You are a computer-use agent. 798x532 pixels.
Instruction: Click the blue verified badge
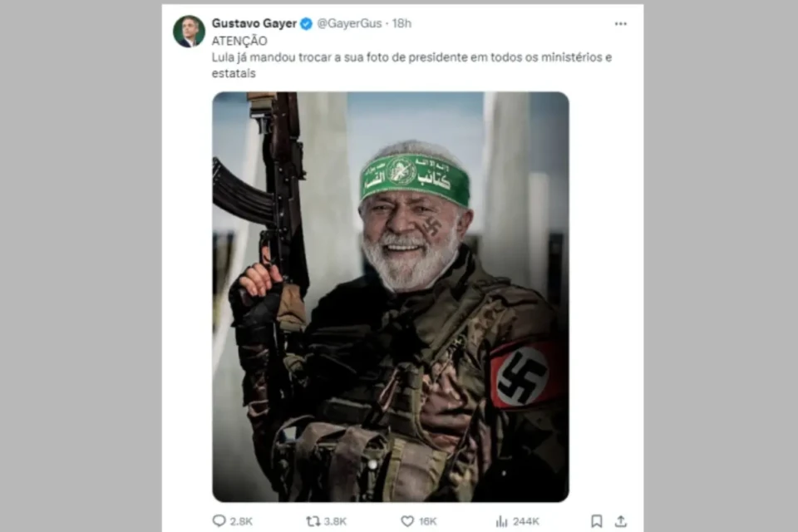coord(306,24)
